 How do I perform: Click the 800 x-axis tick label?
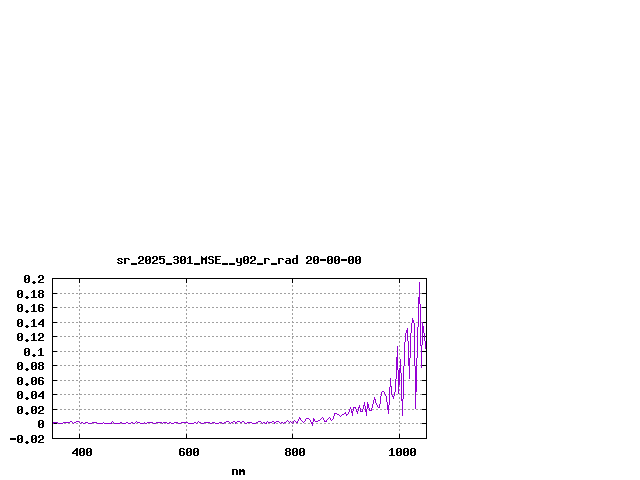coord(293,453)
